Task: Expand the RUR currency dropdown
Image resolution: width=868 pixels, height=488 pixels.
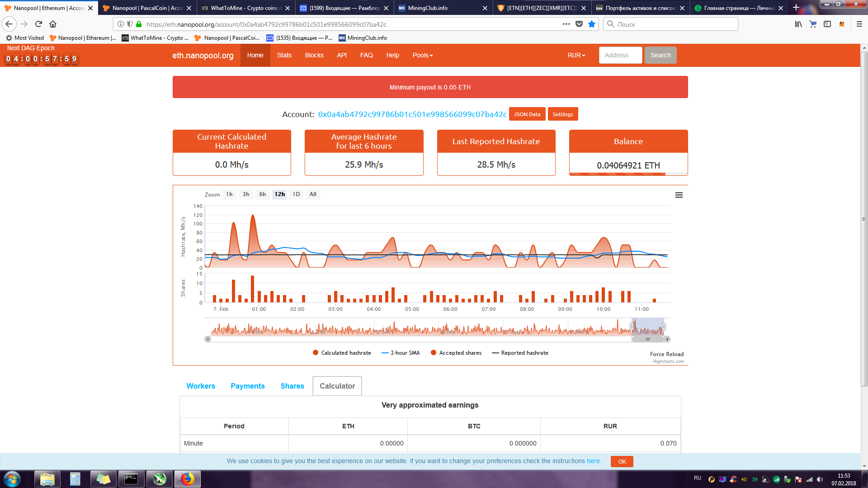Action: [x=576, y=55]
